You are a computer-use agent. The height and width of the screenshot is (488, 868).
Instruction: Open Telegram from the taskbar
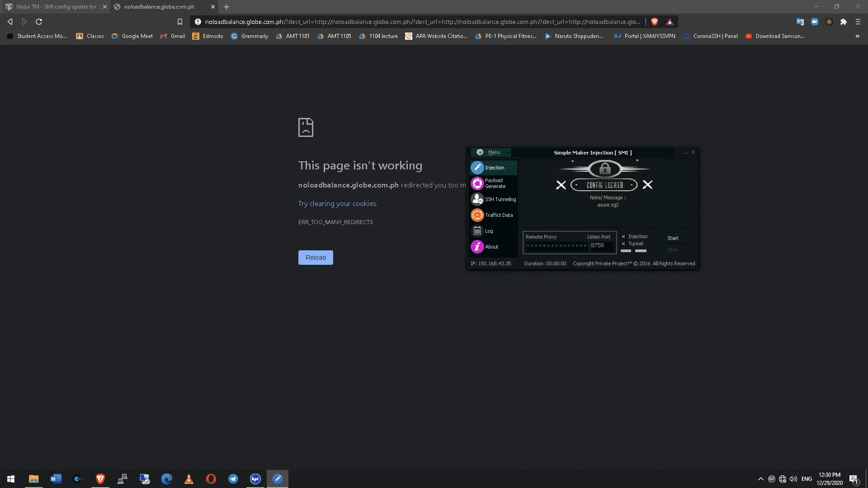[x=233, y=479]
